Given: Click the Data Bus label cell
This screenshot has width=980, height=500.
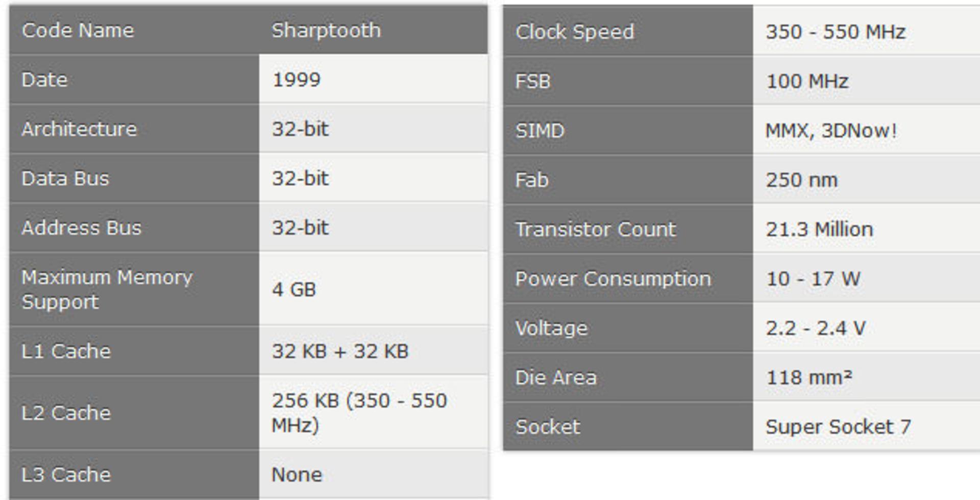Looking at the screenshot, I should click(x=134, y=179).
